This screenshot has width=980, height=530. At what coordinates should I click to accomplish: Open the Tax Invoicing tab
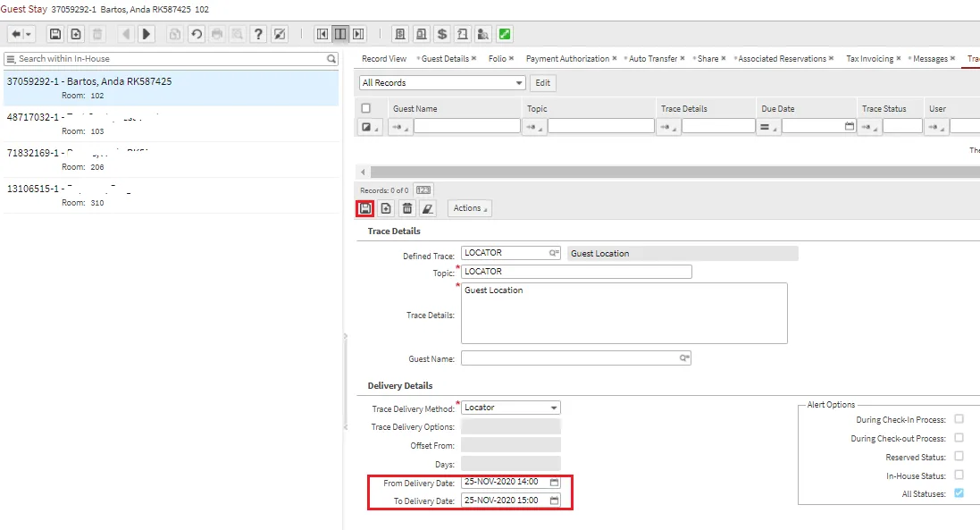click(x=869, y=59)
